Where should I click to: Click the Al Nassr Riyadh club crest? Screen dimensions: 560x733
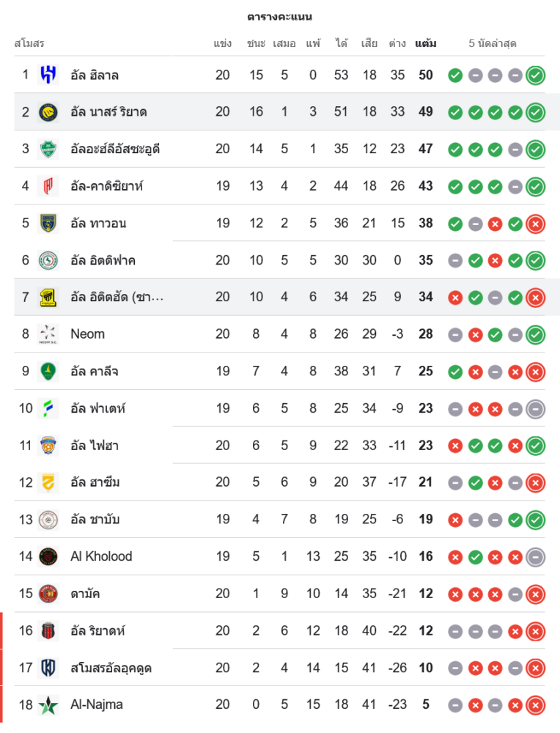point(48,112)
